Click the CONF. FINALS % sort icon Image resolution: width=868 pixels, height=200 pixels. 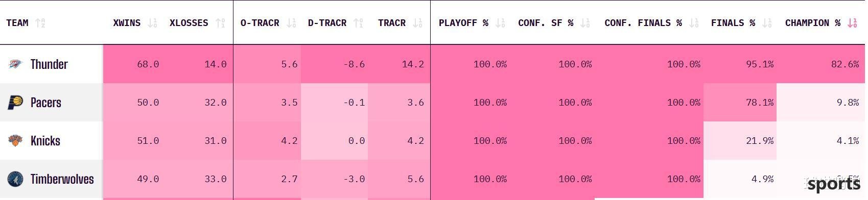tap(694, 23)
